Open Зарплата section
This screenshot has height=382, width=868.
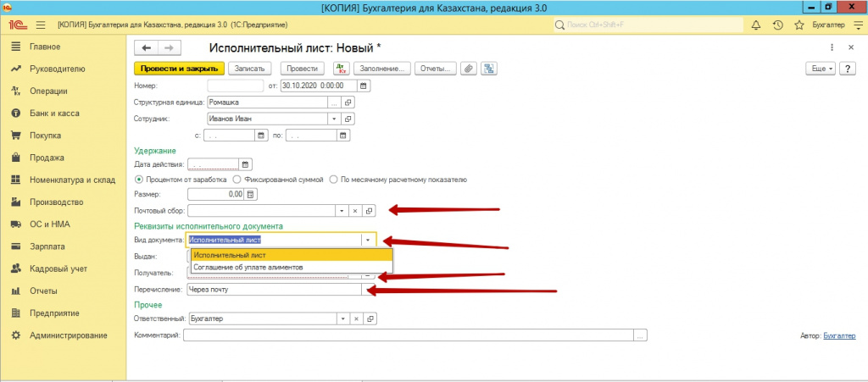(x=47, y=246)
